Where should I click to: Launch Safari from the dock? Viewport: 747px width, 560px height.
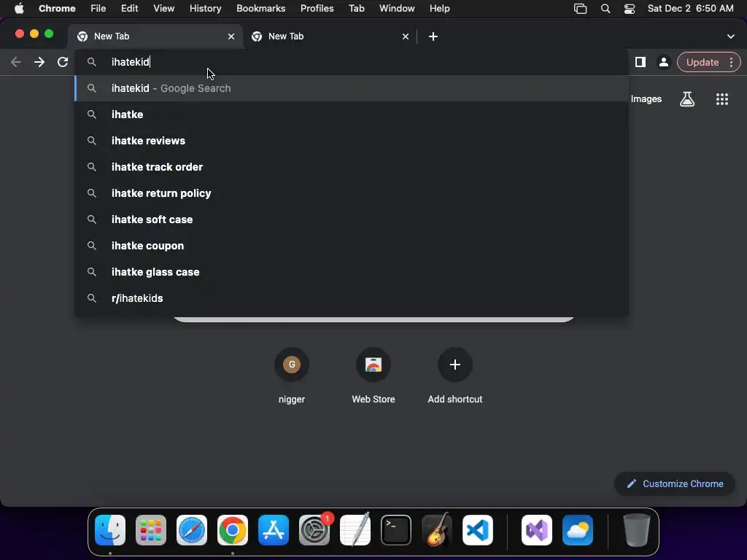click(192, 530)
